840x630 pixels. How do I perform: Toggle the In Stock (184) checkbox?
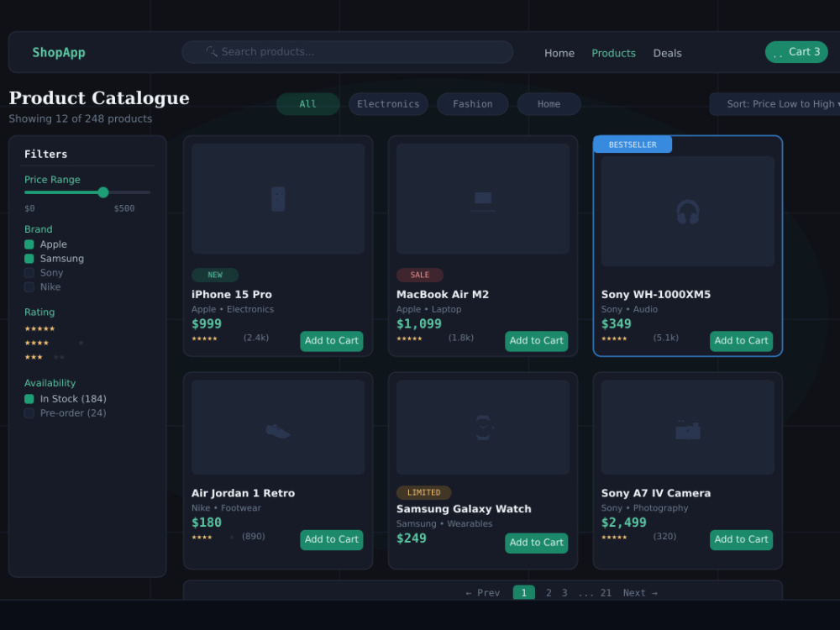coord(29,399)
